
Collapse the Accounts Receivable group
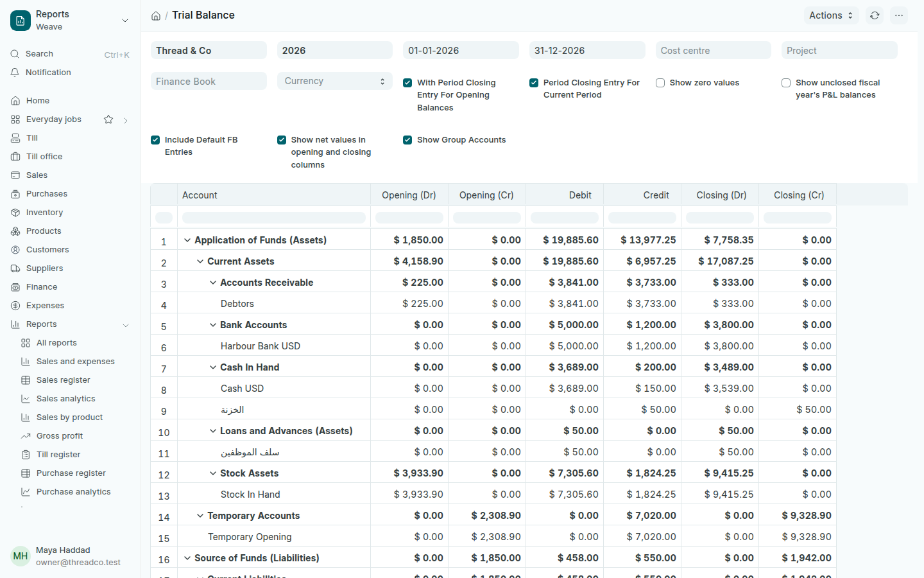213,283
